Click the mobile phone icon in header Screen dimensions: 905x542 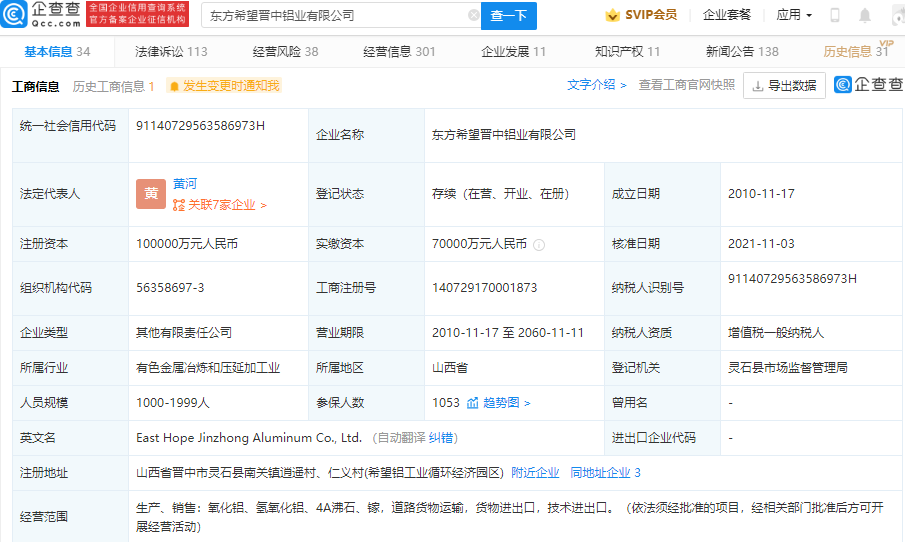(x=835, y=16)
